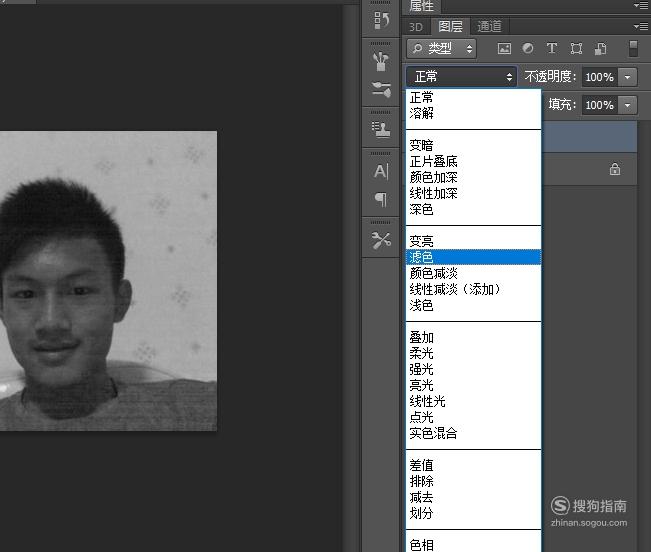The height and width of the screenshot is (552, 651).
Task: Switch to the 3D tab
Action: click(416, 27)
